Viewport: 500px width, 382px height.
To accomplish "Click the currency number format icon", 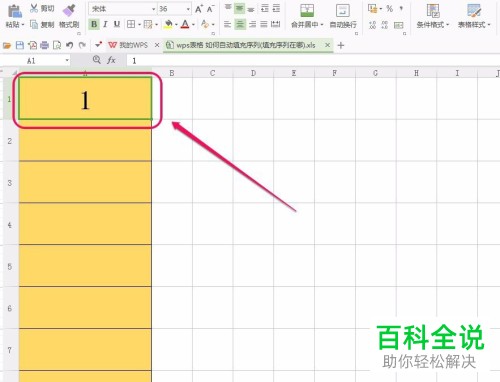I will point(372,8).
